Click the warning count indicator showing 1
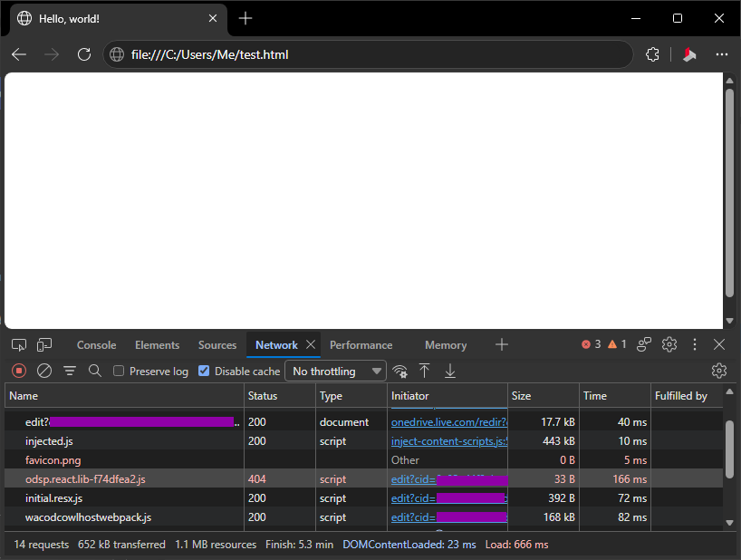This screenshot has width=741, height=560. pos(617,344)
